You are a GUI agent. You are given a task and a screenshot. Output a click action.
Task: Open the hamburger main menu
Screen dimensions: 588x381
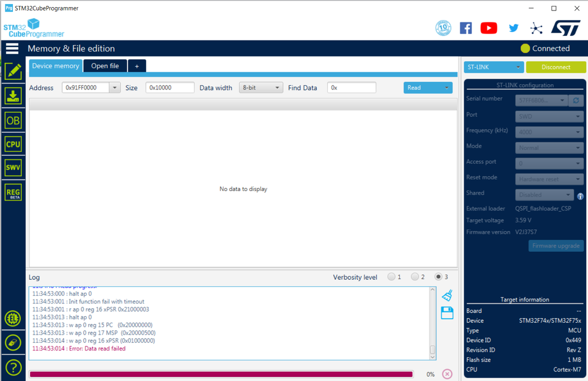click(12, 48)
